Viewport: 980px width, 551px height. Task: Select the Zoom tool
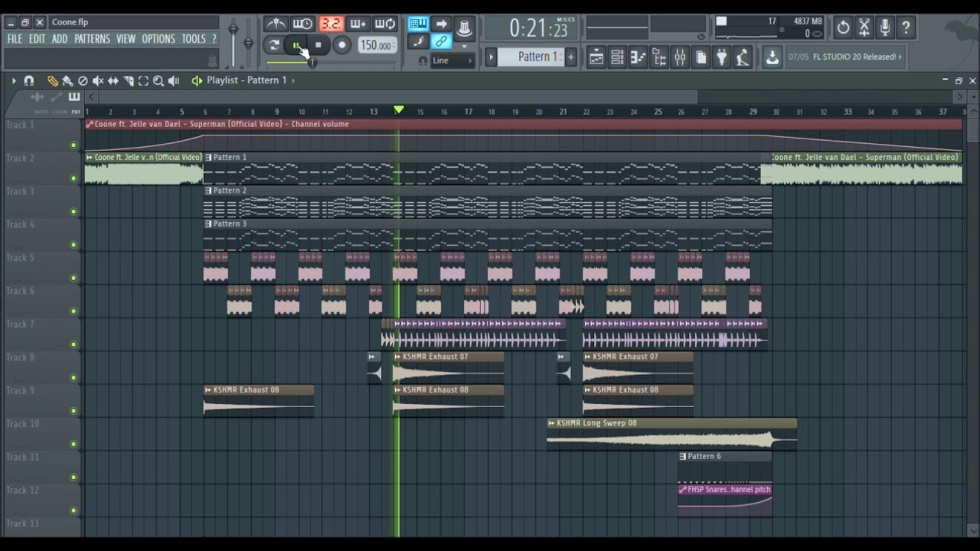click(x=158, y=80)
